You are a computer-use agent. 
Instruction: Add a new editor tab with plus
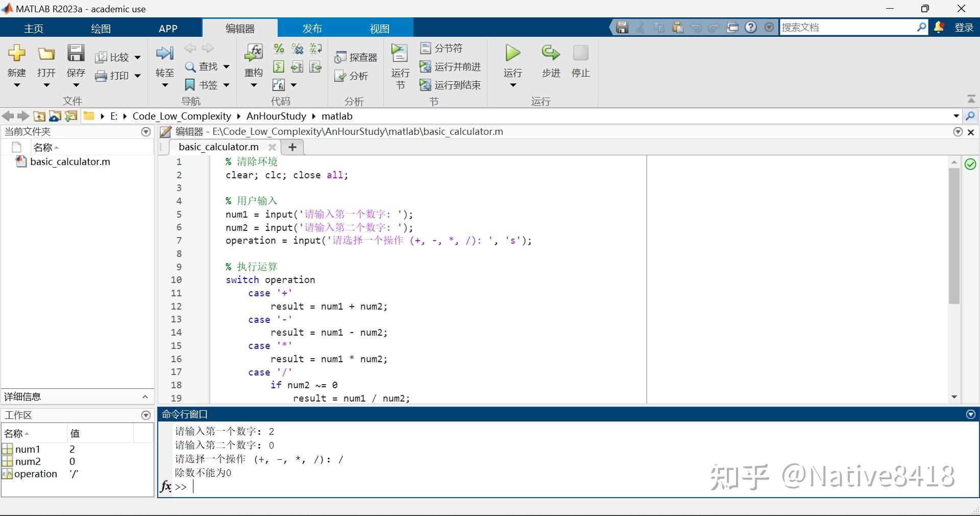pyautogui.click(x=292, y=147)
